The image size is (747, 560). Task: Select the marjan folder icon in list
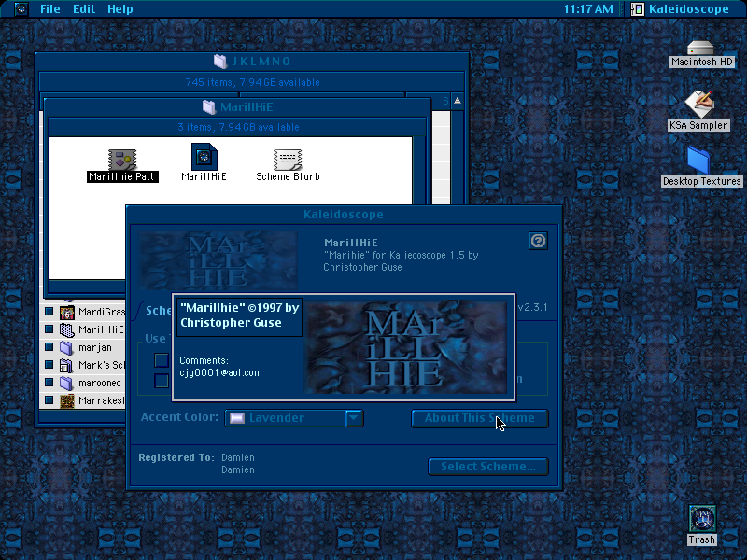click(x=66, y=347)
